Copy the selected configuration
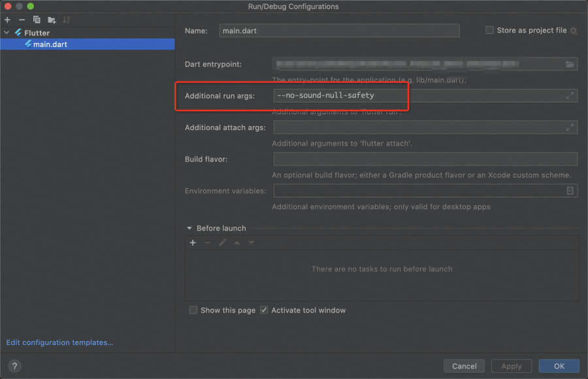Image resolution: width=588 pixels, height=379 pixels. [37, 20]
